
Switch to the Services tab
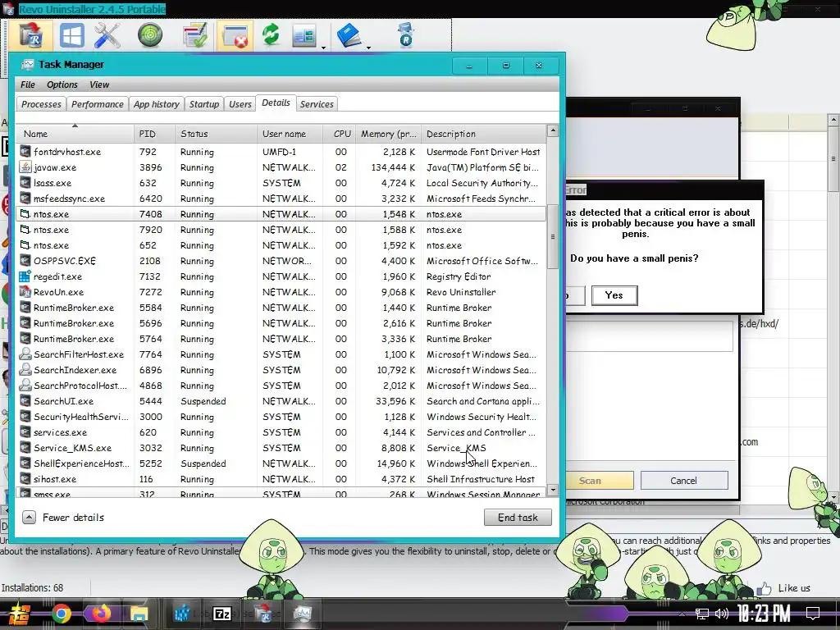click(x=317, y=104)
